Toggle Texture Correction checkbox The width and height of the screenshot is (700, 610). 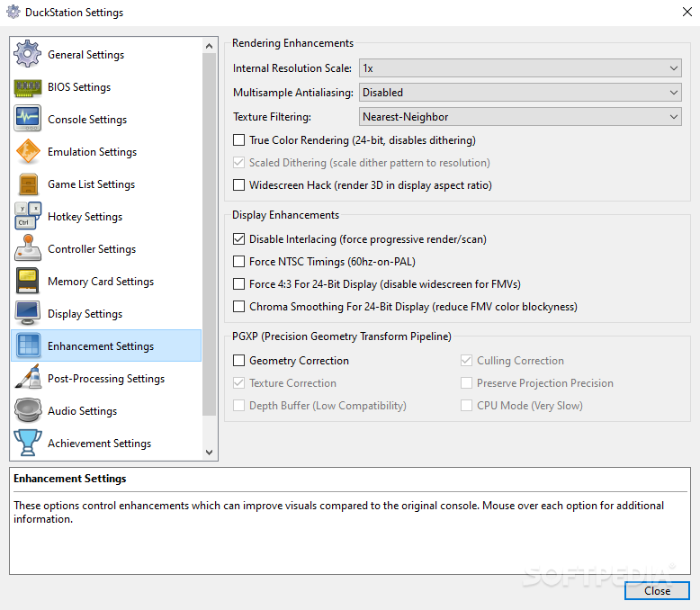[x=238, y=382]
